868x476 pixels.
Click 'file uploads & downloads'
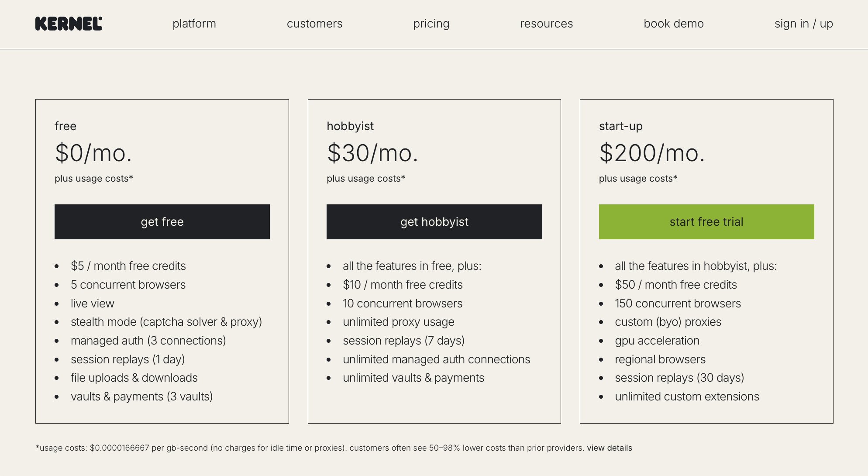pos(134,378)
